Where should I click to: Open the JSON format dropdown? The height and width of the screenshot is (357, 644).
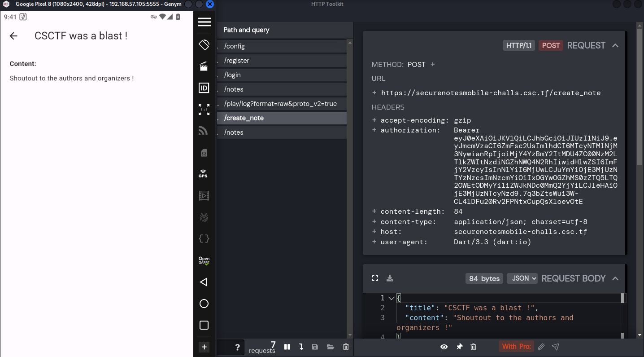point(522,278)
